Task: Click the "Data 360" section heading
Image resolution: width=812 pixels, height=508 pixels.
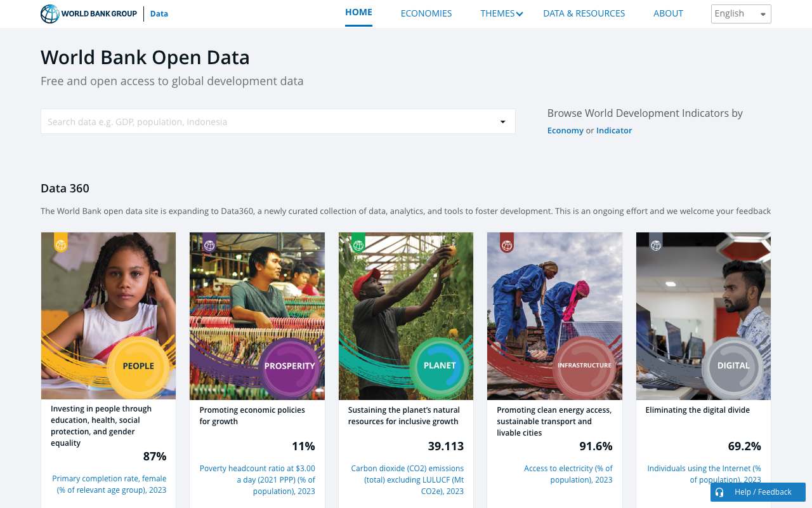Action: [x=65, y=189]
